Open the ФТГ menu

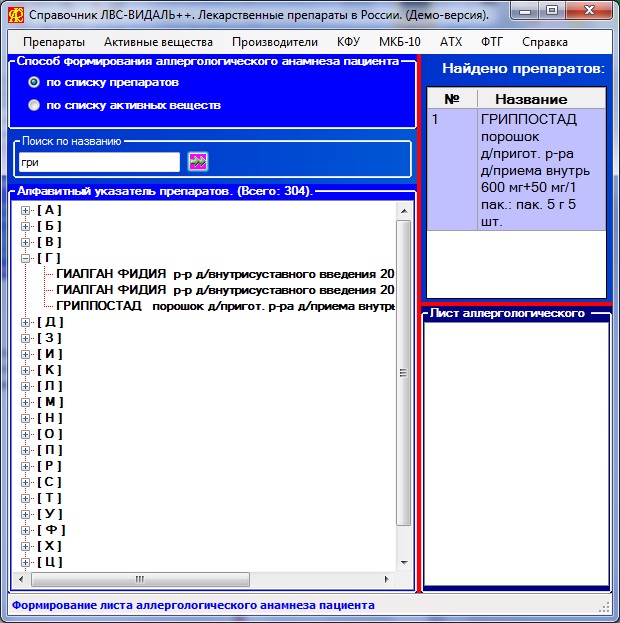(492, 42)
